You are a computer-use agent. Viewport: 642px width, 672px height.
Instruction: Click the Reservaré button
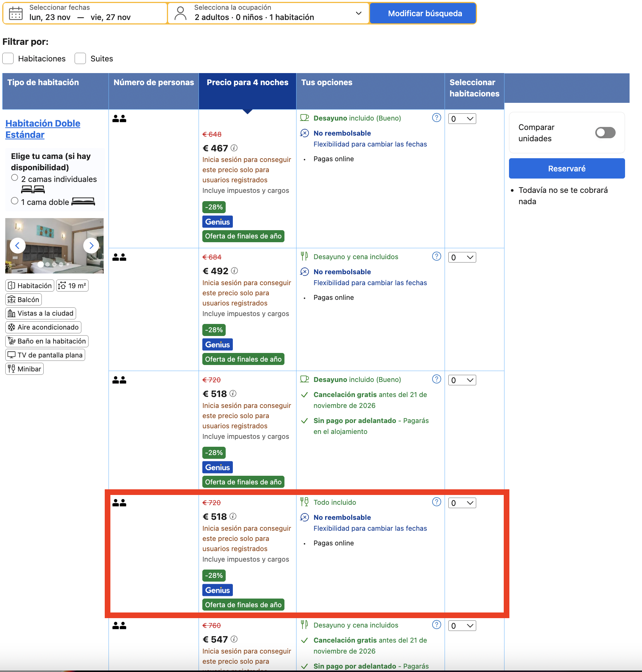point(567,168)
